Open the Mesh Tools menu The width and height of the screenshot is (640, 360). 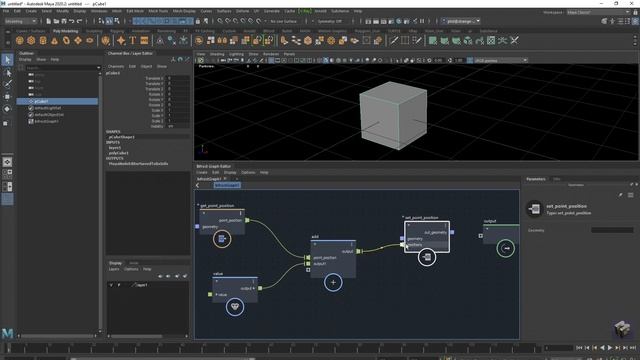tap(158, 11)
